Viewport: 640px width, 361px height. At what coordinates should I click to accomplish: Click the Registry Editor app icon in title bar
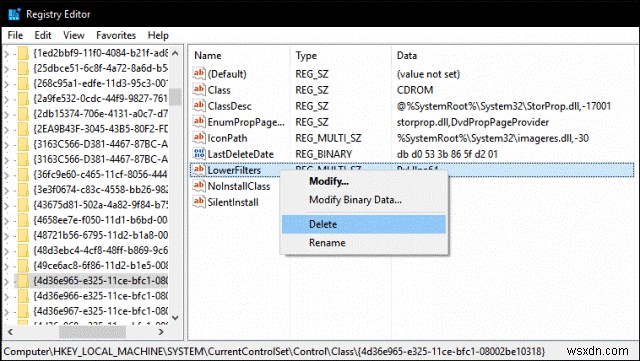pos(14,14)
